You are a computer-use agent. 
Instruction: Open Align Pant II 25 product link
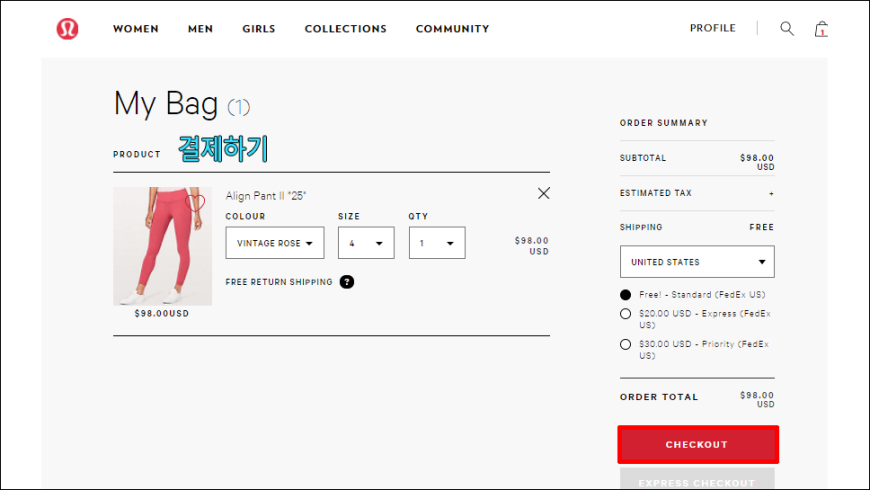point(266,196)
